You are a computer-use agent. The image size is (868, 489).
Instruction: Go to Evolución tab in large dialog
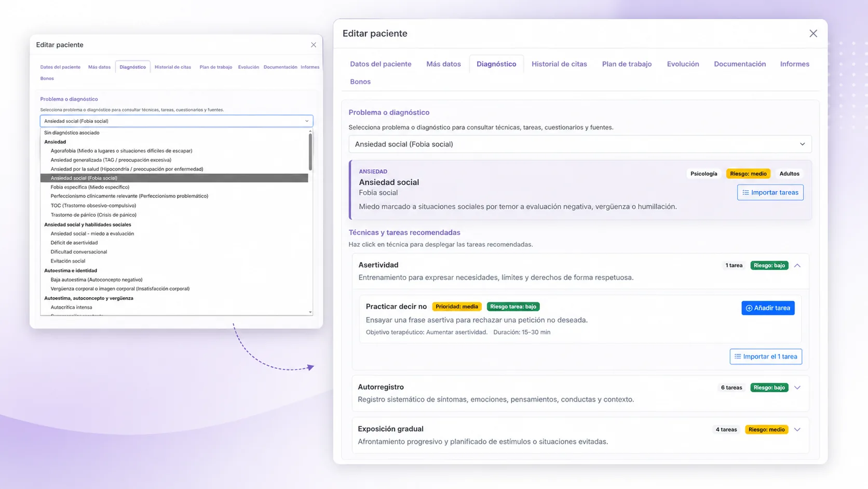683,64
